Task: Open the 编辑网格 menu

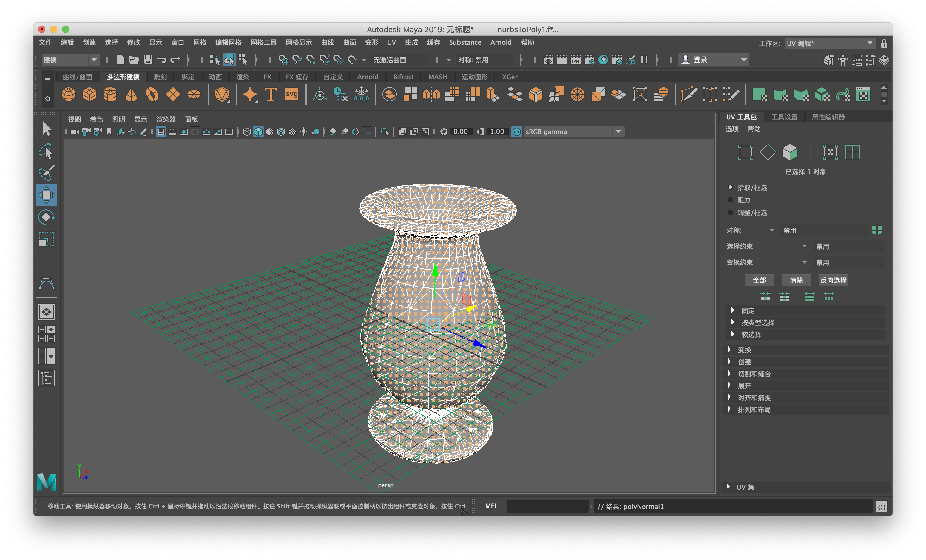Action: [228, 42]
